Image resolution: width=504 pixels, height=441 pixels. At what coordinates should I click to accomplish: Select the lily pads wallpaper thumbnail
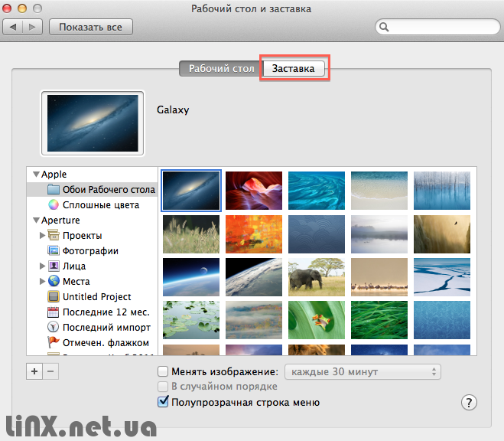coord(191,320)
